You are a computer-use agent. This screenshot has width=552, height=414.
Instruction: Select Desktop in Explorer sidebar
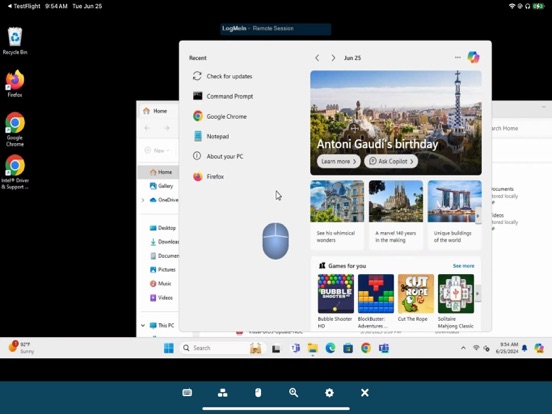[x=163, y=228]
